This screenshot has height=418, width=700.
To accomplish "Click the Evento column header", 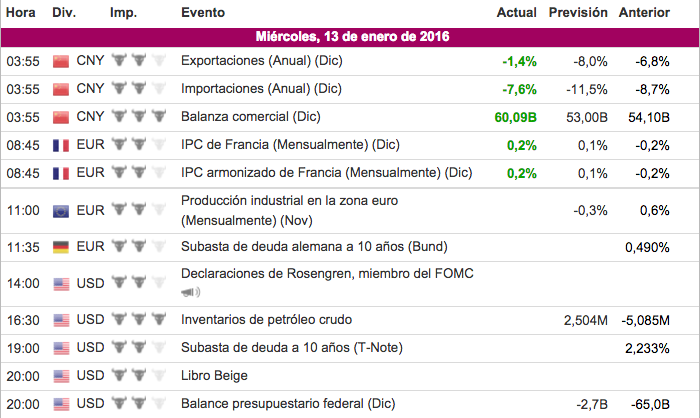I will click(203, 13).
